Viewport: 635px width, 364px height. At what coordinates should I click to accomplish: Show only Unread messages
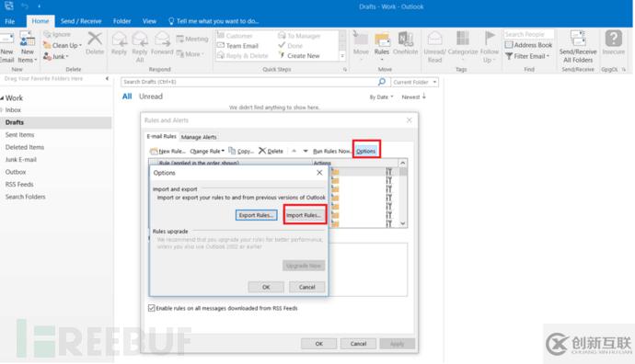point(151,97)
